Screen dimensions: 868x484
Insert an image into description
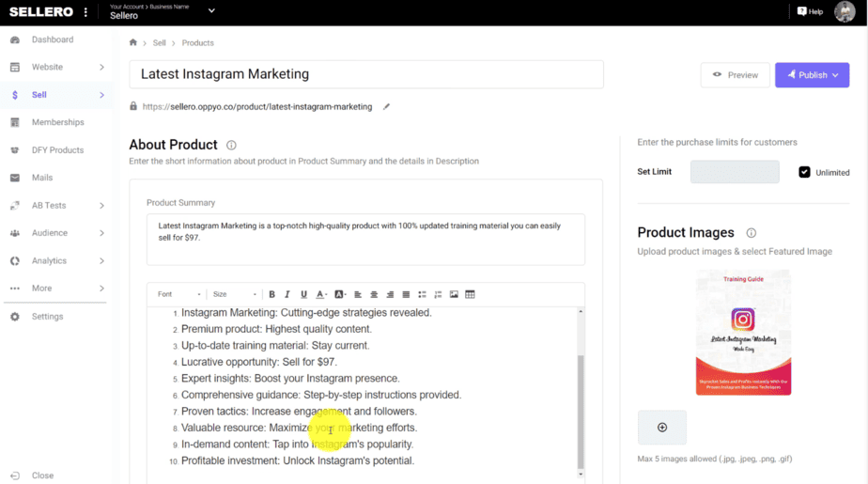click(454, 294)
